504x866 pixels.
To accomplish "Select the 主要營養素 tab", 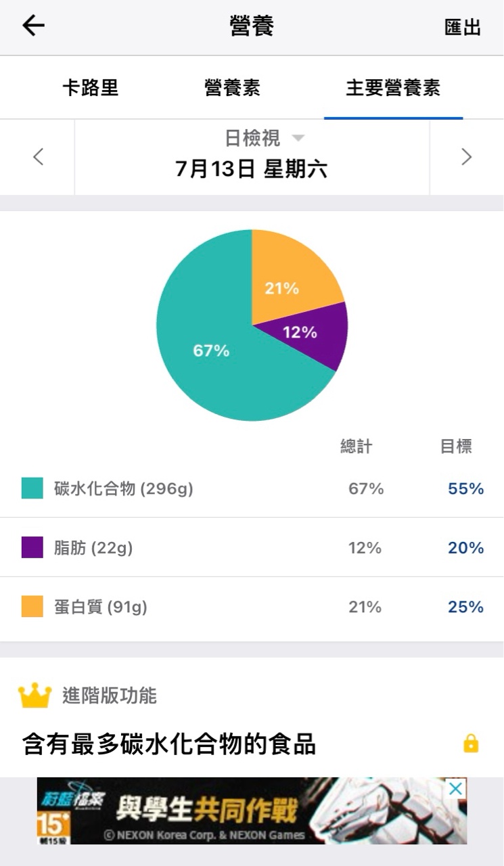I will tap(393, 87).
